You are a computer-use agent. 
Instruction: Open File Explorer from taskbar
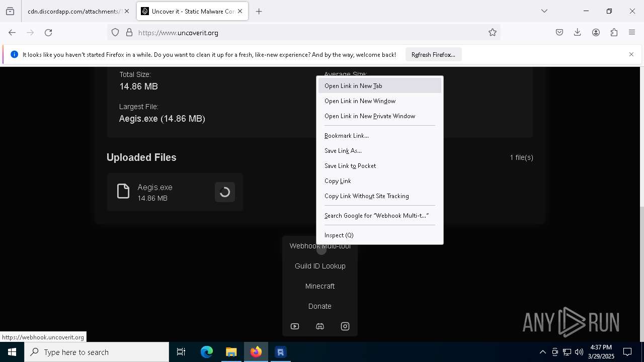tap(231, 352)
